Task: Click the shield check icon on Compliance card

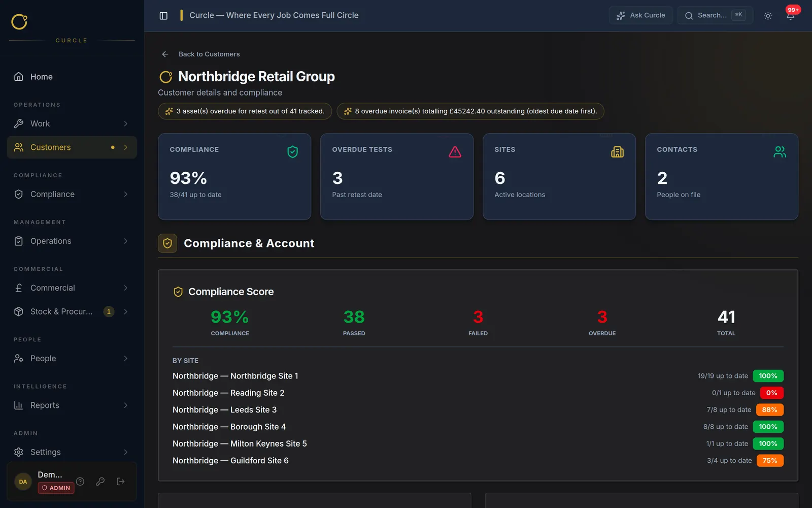Action: [x=293, y=151]
